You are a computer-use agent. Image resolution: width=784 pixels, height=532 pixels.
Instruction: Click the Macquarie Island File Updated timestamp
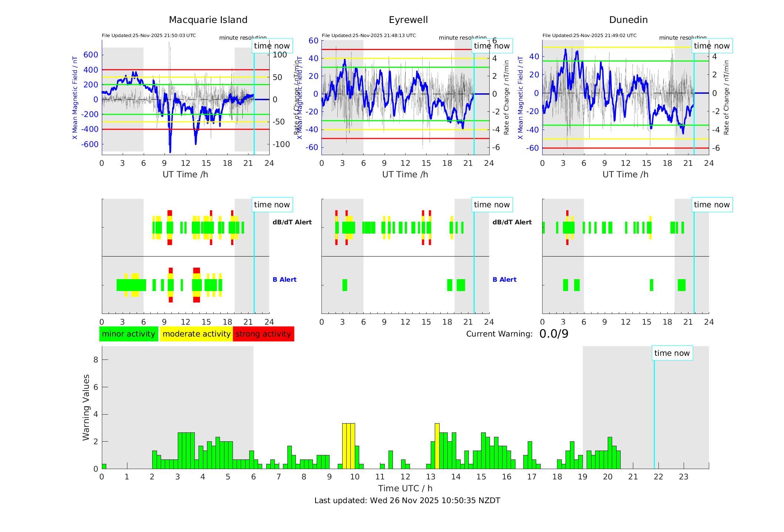click(x=149, y=36)
